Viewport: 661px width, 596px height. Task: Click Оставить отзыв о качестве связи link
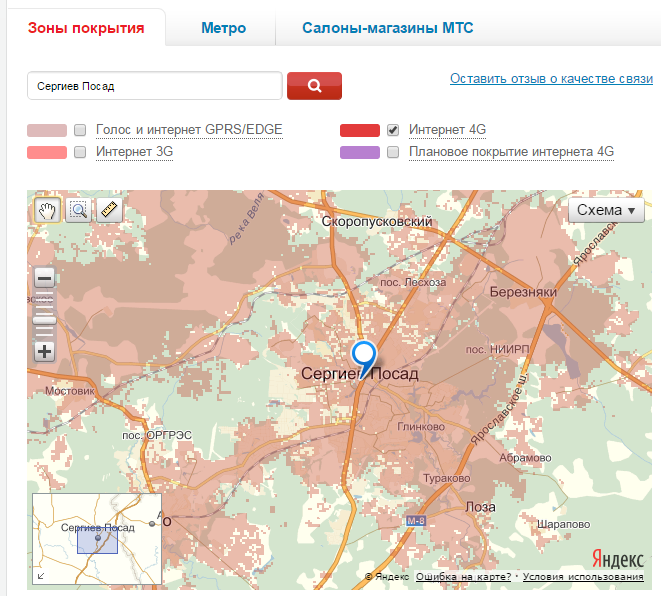click(x=551, y=78)
